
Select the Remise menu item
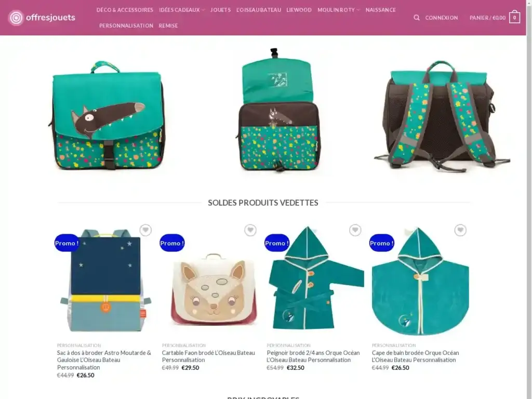168,25
